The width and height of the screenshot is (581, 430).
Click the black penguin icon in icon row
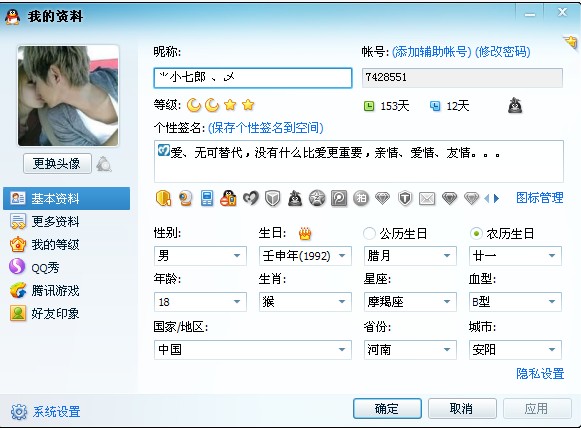click(x=295, y=198)
